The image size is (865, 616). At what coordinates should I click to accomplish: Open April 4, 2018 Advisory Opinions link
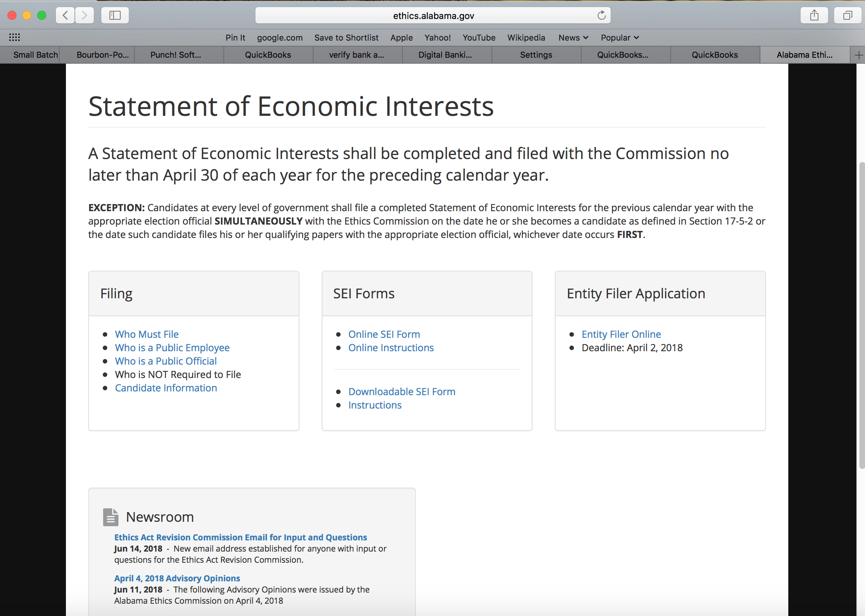[177, 578]
